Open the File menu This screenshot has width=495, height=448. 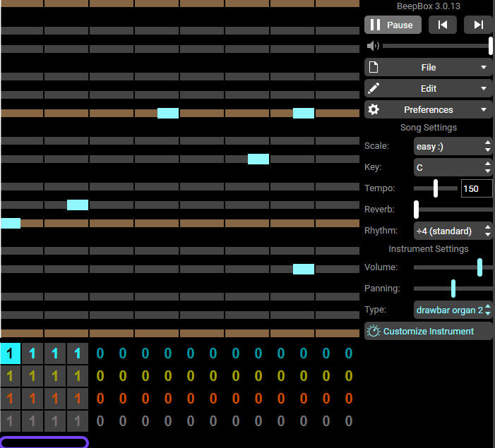[x=428, y=68]
